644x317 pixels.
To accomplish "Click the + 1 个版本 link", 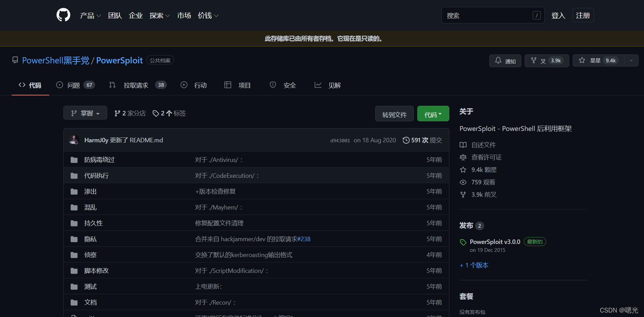I will (x=474, y=265).
